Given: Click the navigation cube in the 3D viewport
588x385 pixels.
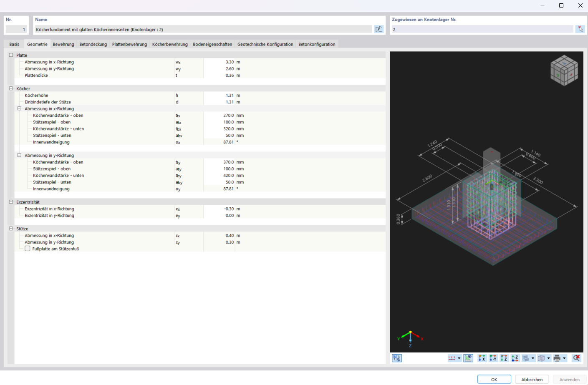Looking at the screenshot, I should [x=564, y=70].
